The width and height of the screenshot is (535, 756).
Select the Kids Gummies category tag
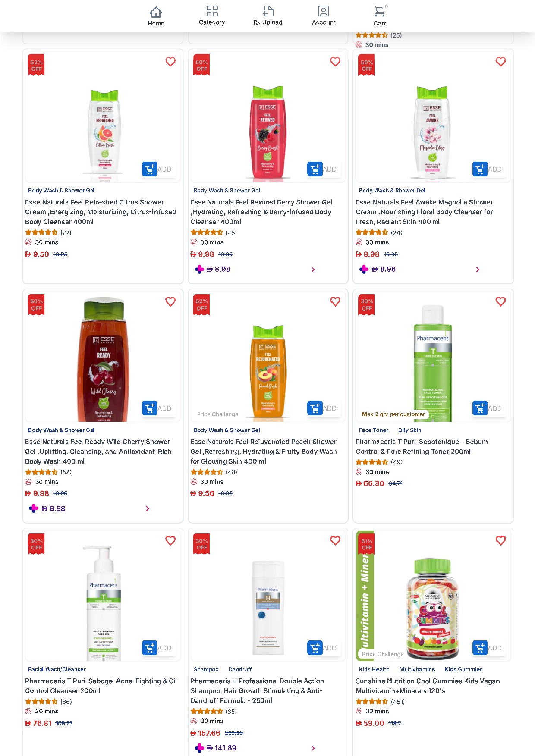coord(463,669)
